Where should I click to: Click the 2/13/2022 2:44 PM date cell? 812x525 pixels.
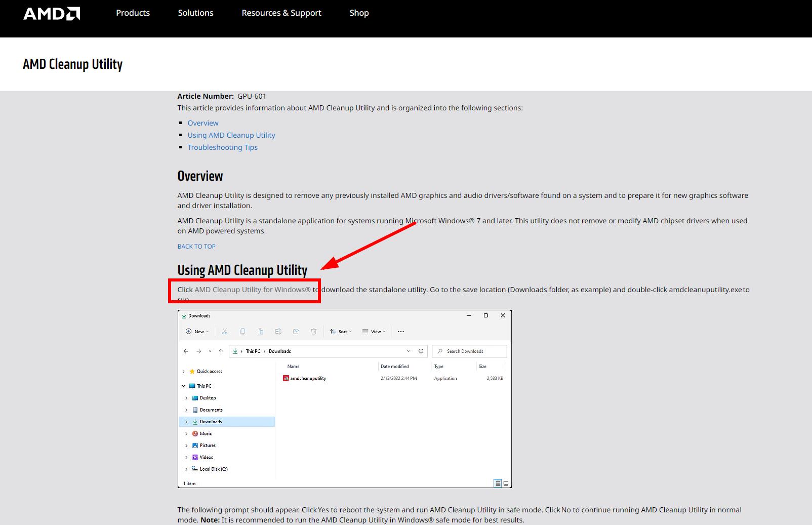[x=399, y=378]
